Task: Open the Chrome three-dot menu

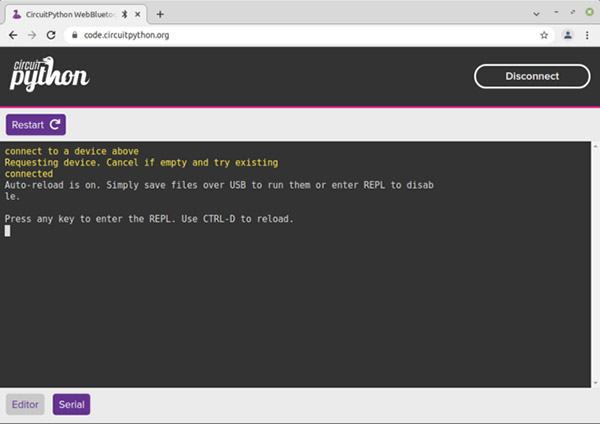Action: pyautogui.click(x=586, y=34)
